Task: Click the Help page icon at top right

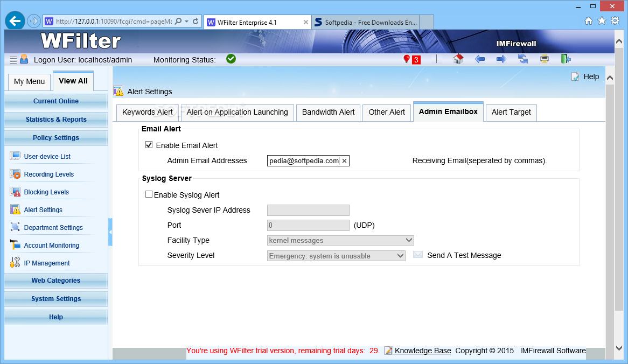Action: [x=575, y=76]
